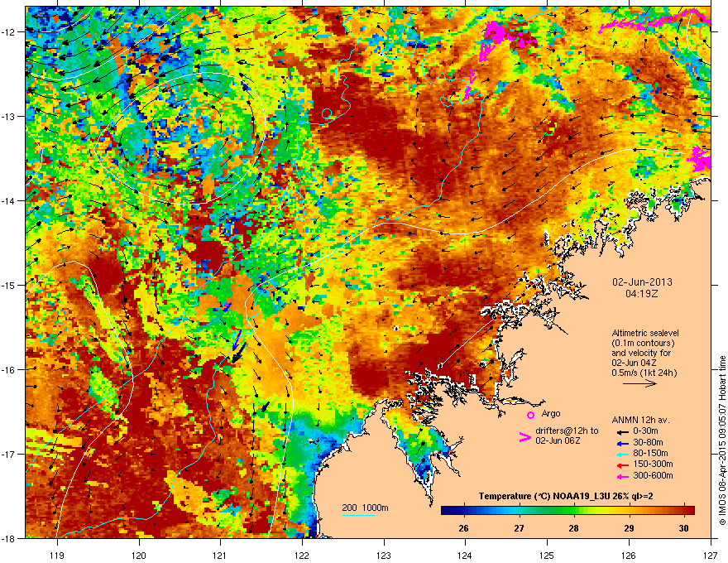Click the color bar value 27

point(519,528)
